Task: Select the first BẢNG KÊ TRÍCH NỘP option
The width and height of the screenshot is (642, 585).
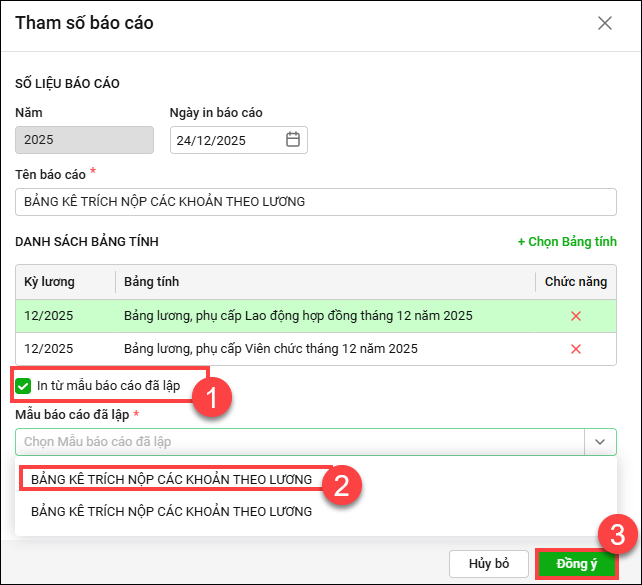Action: [x=171, y=480]
